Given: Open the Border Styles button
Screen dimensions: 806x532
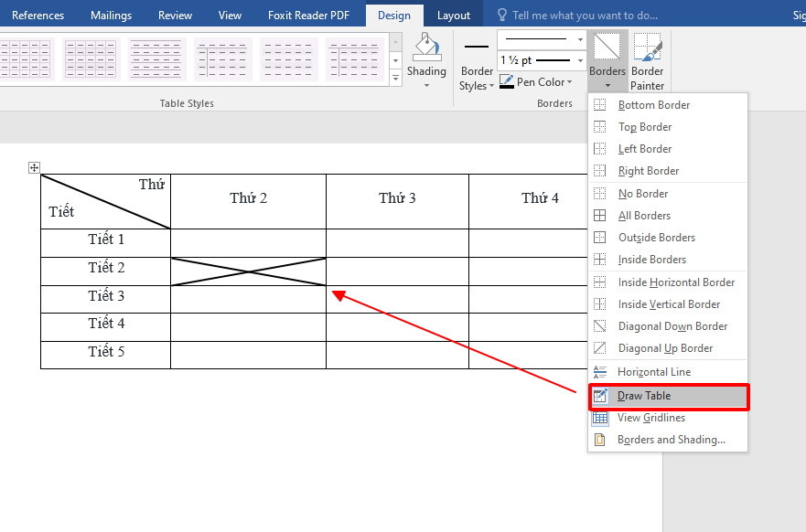Looking at the screenshot, I should [477, 63].
